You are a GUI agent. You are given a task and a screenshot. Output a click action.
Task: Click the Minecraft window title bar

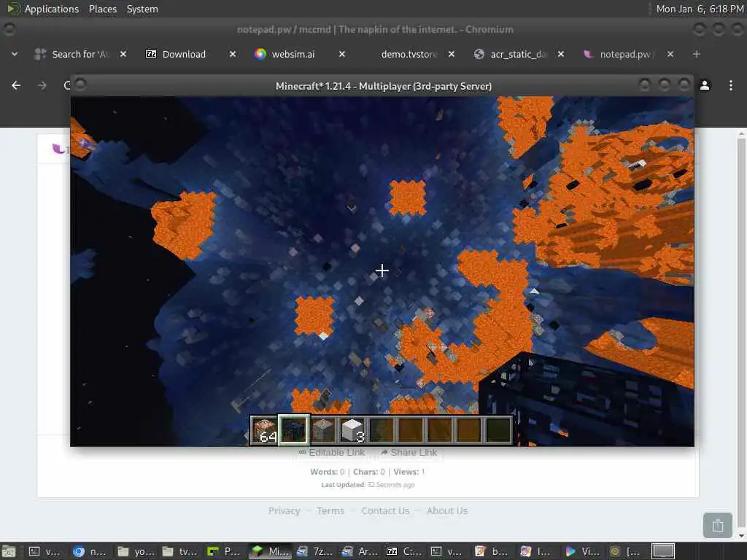383,86
